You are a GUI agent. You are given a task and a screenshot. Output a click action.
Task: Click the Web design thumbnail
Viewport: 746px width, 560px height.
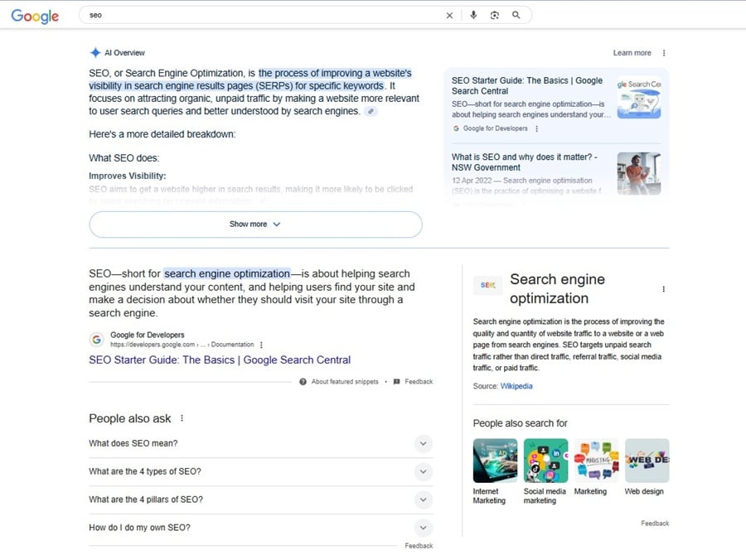[x=647, y=460]
